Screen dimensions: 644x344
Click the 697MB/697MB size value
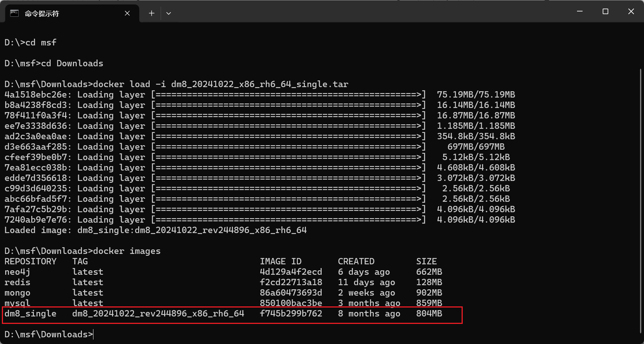476,147
